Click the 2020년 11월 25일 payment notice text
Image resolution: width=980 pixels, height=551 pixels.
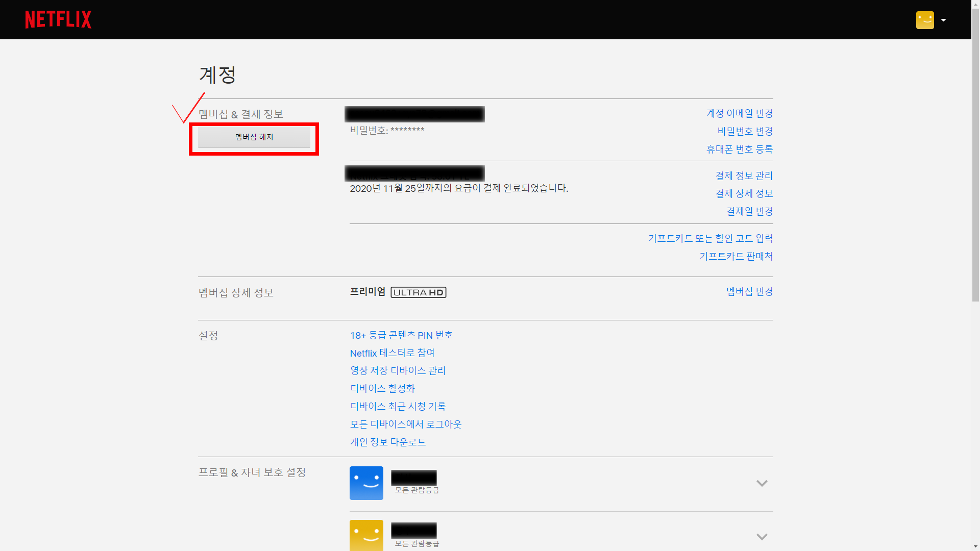pos(459,188)
